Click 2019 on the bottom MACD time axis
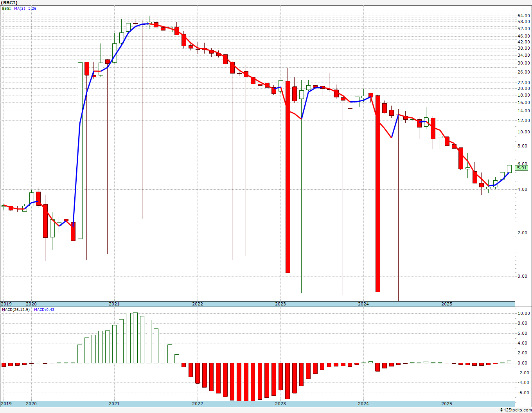The image size is (532, 413). point(6,404)
